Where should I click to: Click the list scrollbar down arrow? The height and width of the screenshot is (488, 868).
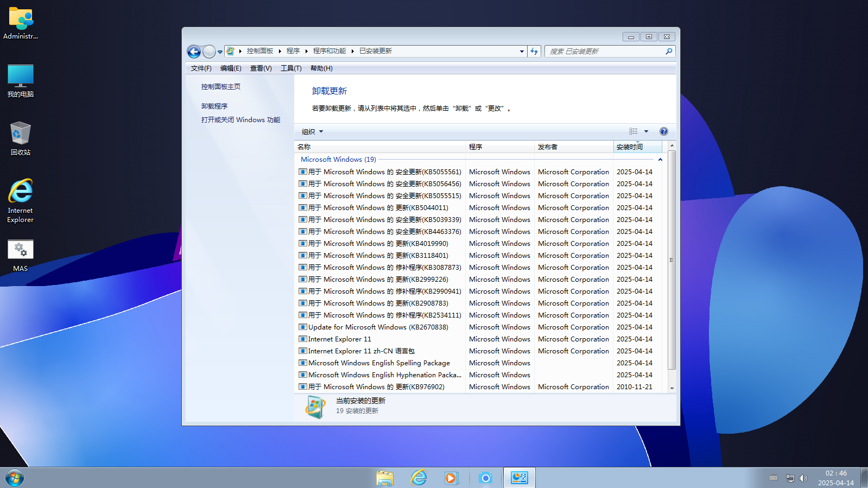[671, 388]
